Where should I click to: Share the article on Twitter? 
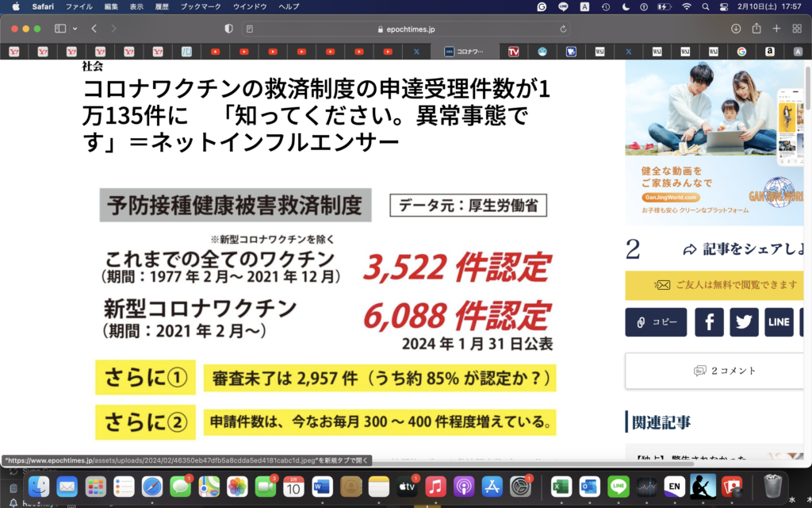click(744, 321)
